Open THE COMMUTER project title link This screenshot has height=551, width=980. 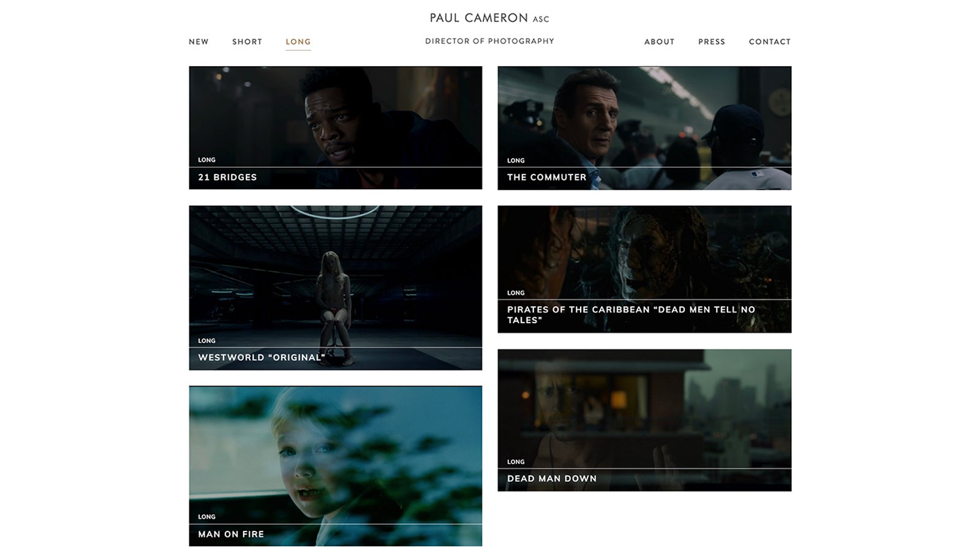545,178
